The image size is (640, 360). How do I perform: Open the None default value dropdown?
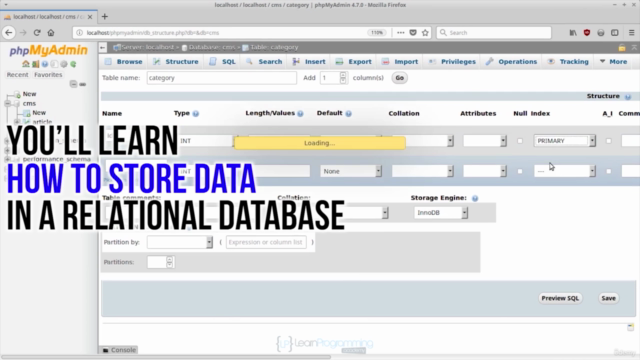[x=351, y=171]
